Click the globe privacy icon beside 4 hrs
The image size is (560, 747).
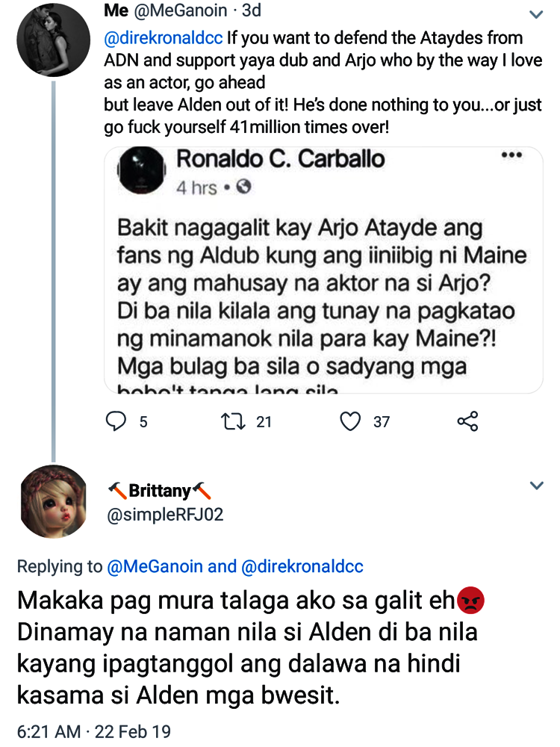pyautogui.click(x=243, y=187)
